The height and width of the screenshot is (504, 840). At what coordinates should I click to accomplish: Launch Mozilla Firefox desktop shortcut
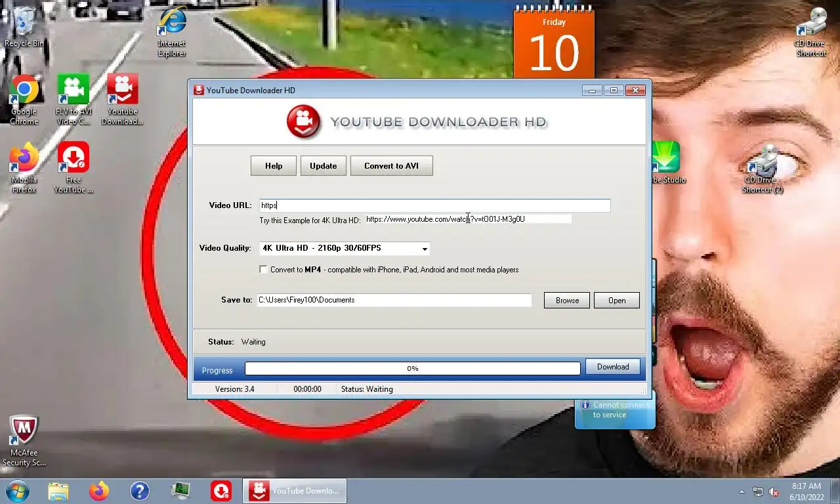click(x=24, y=169)
